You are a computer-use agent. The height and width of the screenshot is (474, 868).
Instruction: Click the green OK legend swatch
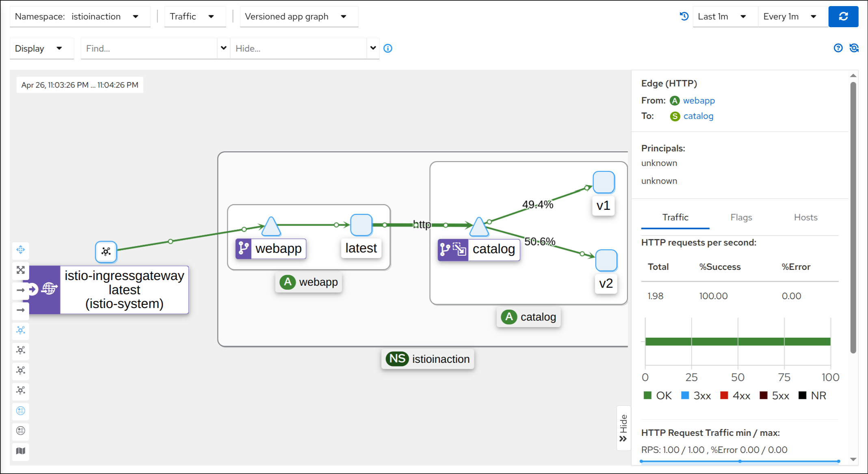coord(647,395)
